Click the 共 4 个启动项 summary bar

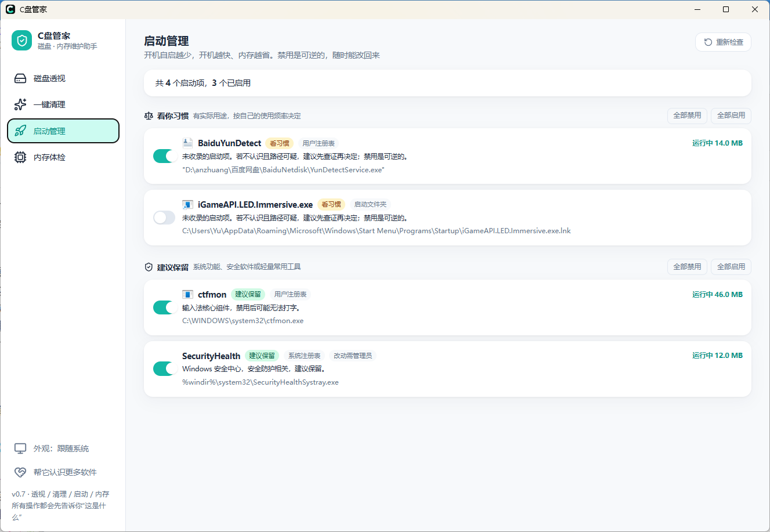[447, 83]
